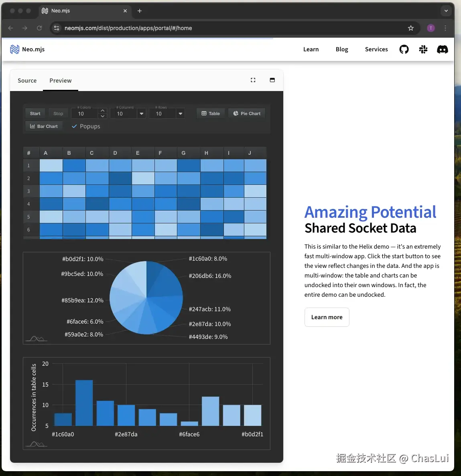Open the GitHub icon link

click(x=404, y=49)
